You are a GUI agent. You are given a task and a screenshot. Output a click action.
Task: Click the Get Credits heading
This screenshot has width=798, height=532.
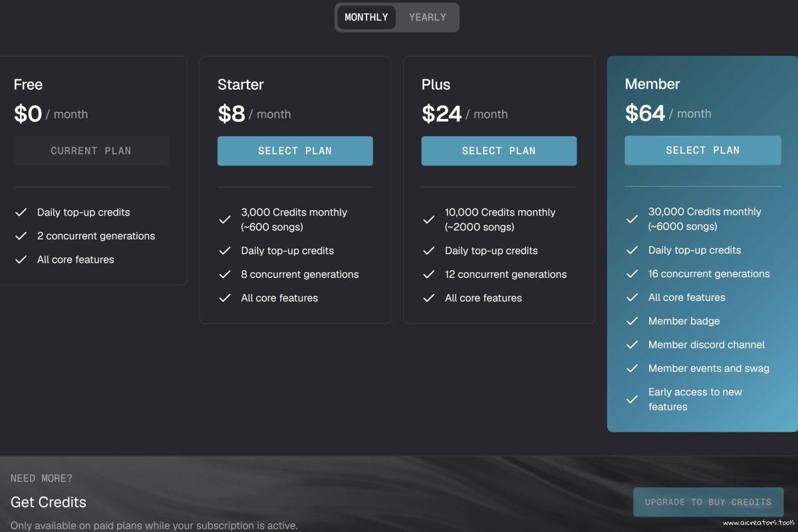pos(49,502)
